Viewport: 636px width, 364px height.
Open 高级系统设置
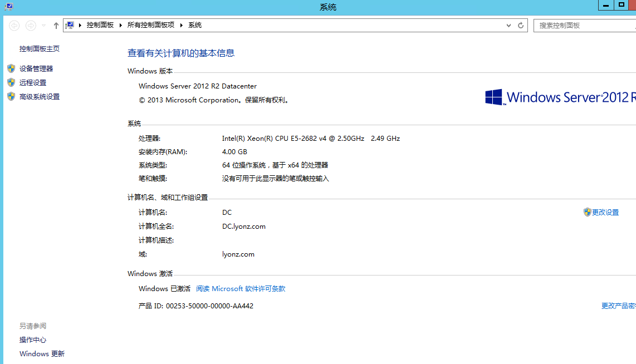tap(40, 96)
